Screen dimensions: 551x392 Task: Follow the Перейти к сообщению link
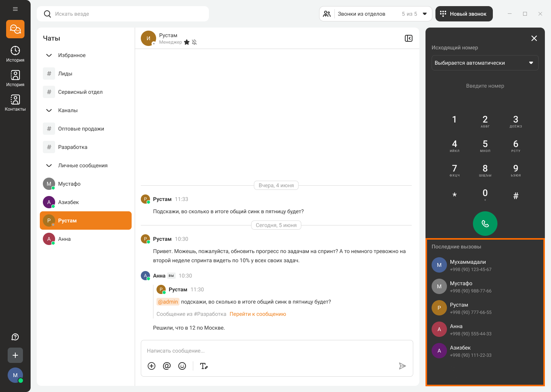pyautogui.click(x=258, y=314)
